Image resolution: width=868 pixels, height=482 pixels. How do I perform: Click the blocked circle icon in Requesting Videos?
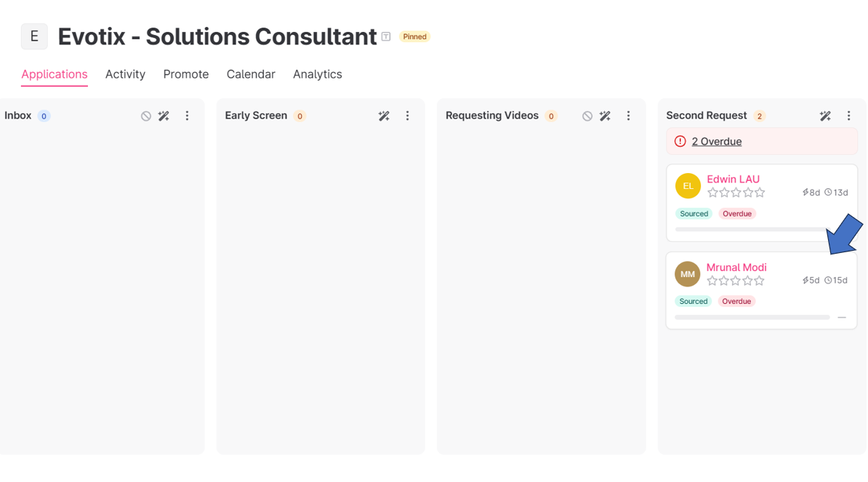(587, 116)
